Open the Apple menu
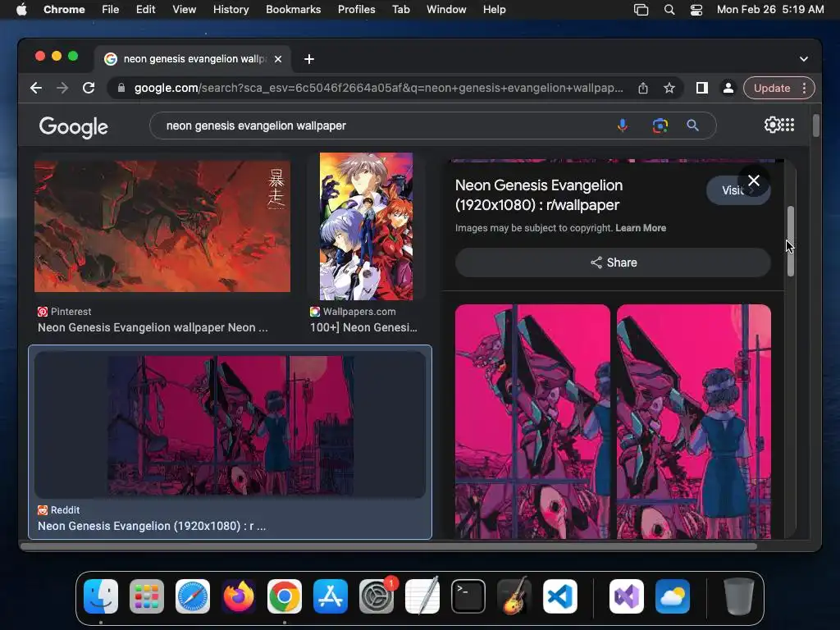 21,10
